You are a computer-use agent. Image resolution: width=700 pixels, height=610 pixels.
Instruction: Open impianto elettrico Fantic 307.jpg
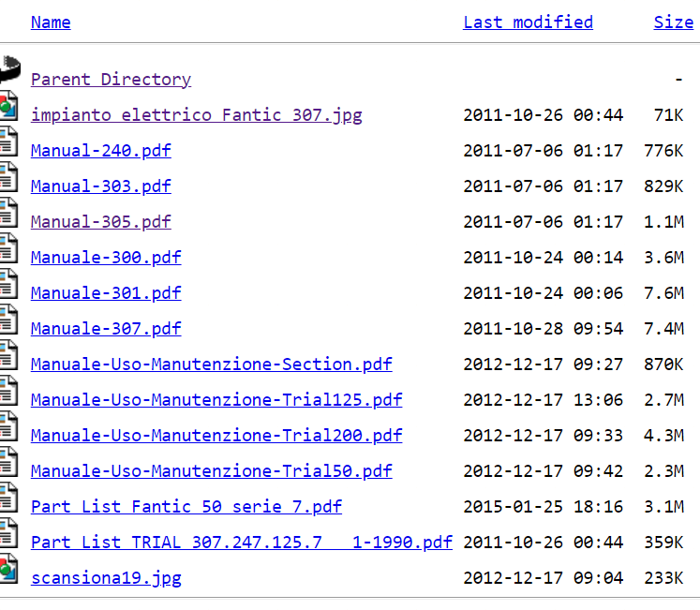tap(196, 115)
